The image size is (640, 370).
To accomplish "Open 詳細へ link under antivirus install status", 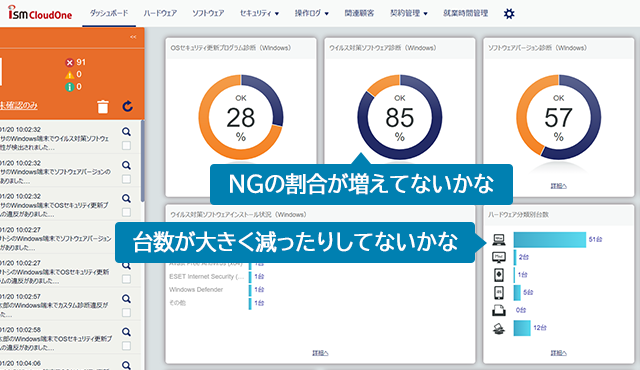I will pyautogui.click(x=320, y=353).
